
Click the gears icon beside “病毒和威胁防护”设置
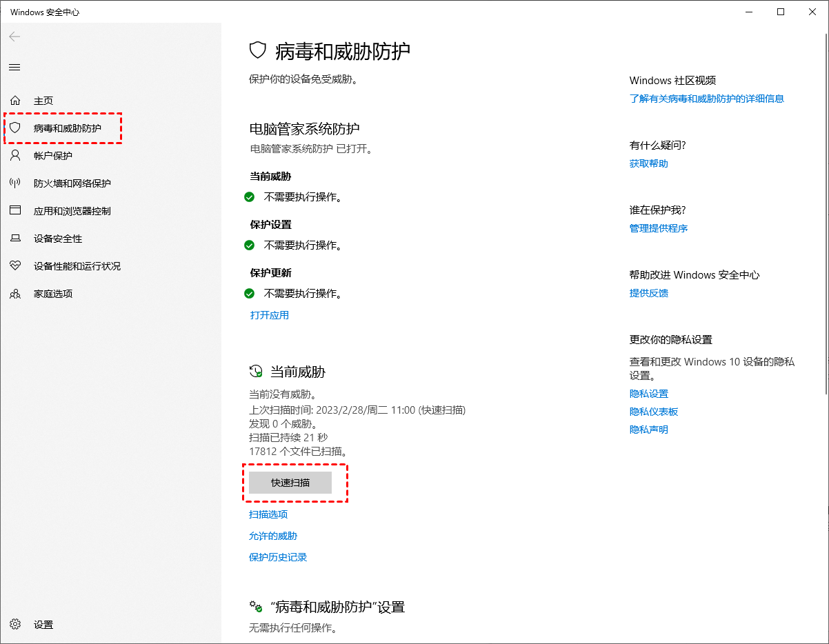[x=256, y=607]
